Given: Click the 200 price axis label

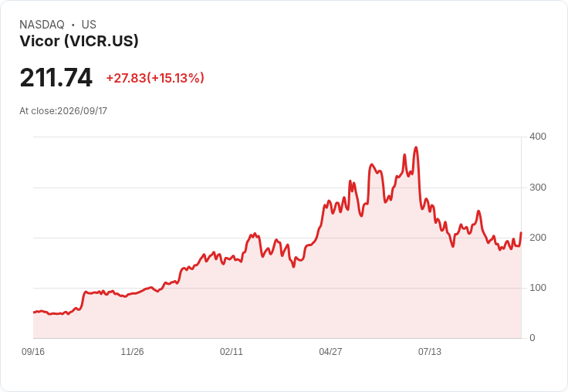Looking at the screenshot, I should point(538,238).
